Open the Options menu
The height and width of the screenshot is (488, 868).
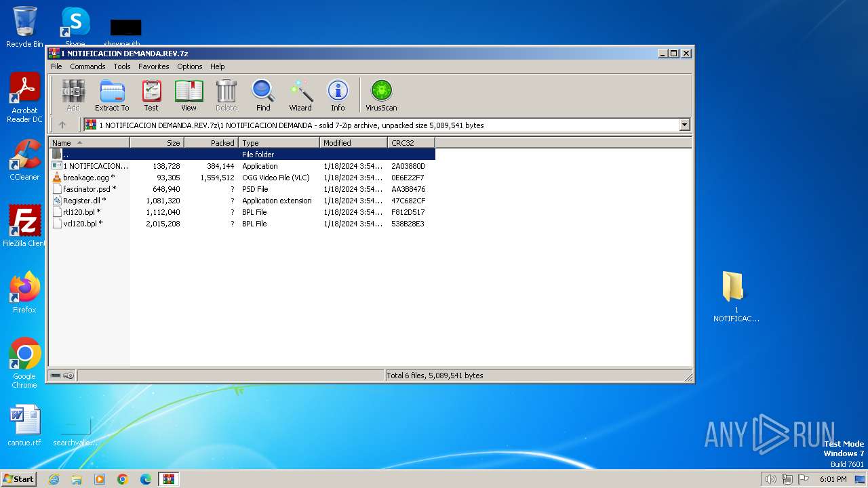click(190, 66)
